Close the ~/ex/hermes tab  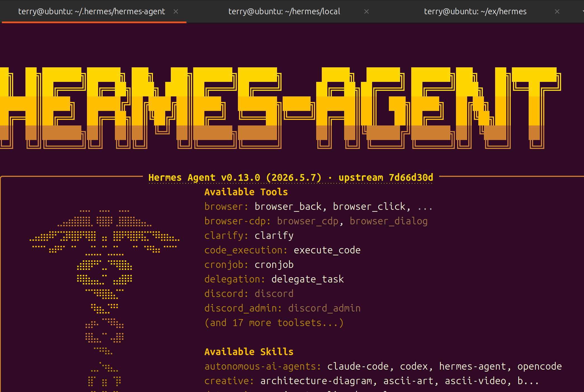(557, 11)
